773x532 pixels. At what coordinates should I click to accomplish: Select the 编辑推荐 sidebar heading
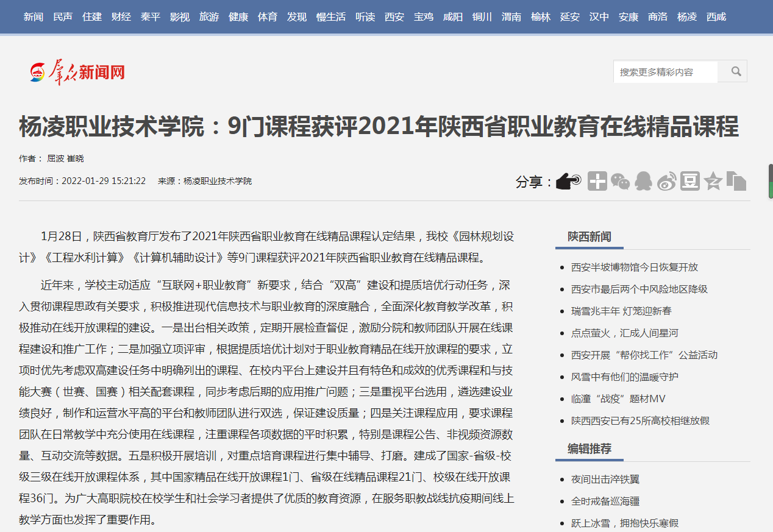(589, 449)
